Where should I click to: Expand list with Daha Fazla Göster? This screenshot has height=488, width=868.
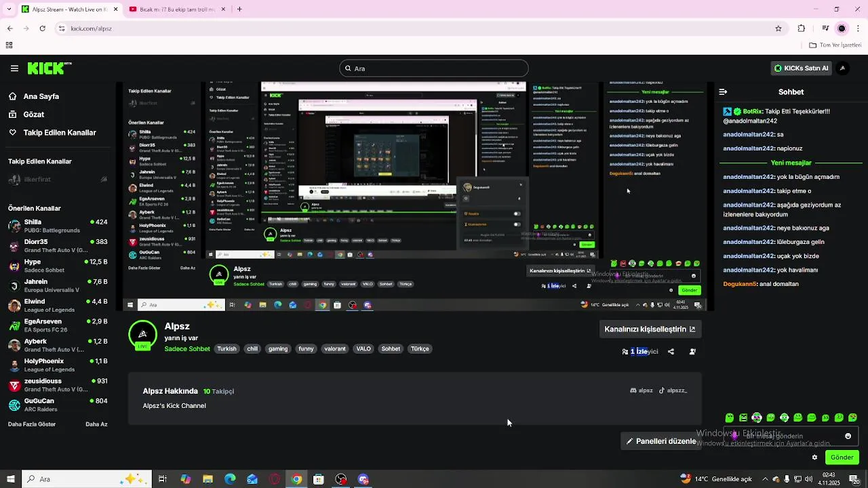[32, 424]
